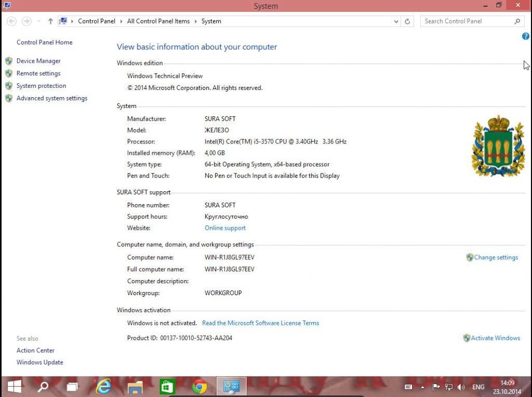Click the shield icon beside Device Manager
Viewport: 532px width, 397px height.
click(x=9, y=61)
